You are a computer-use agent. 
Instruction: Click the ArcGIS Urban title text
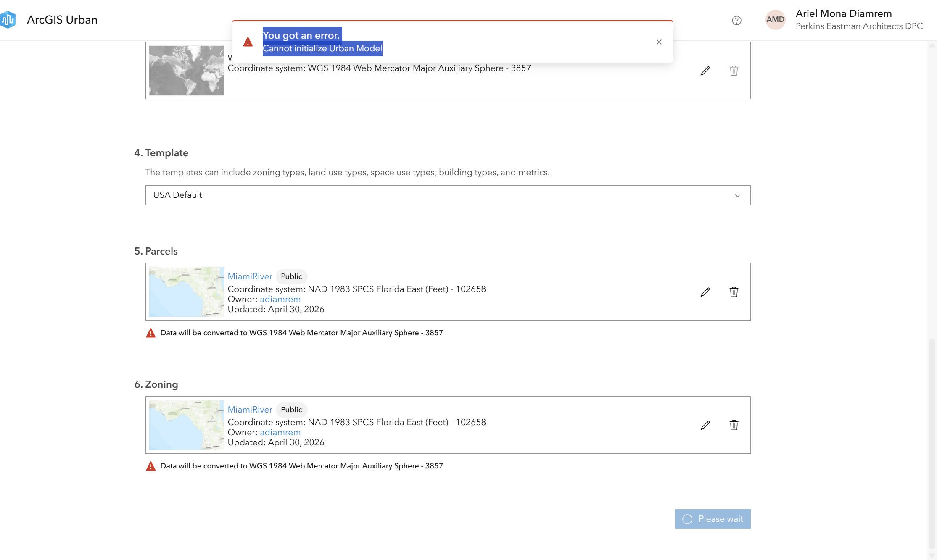click(62, 20)
